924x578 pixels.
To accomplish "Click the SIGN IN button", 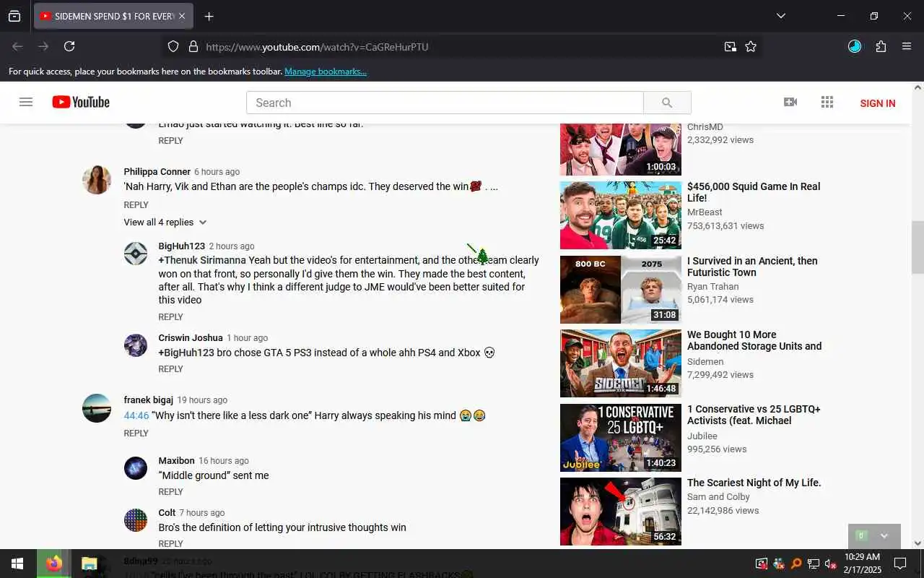I will coord(878,103).
